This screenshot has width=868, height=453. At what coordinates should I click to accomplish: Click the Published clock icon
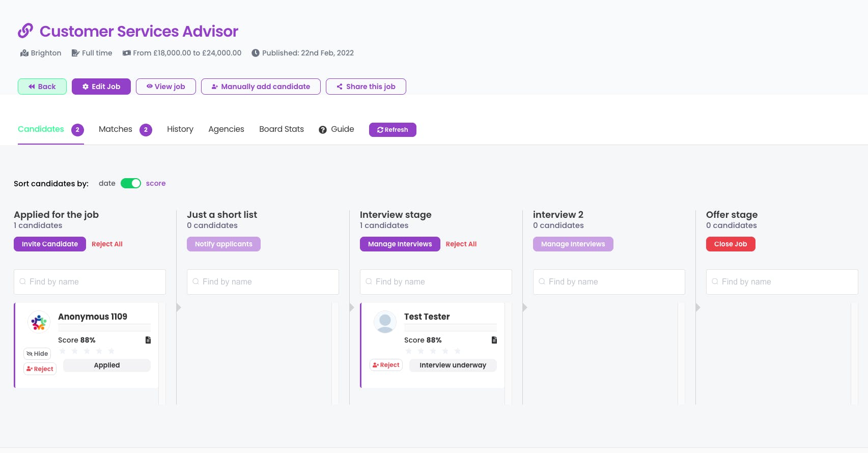click(x=256, y=53)
